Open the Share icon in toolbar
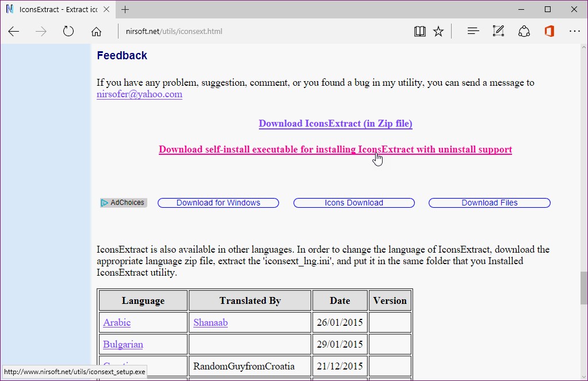 [x=524, y=32]
